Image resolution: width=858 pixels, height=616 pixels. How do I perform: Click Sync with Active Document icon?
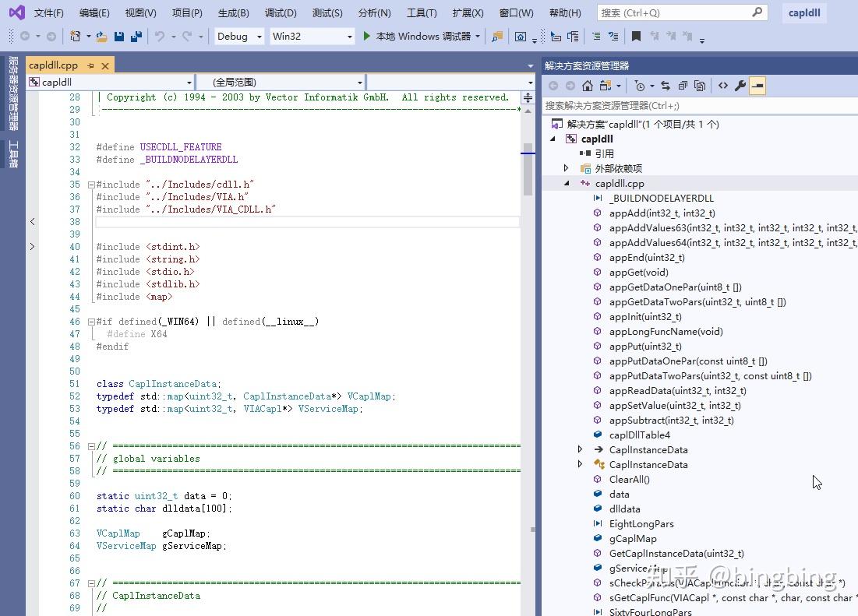[666, 86]
